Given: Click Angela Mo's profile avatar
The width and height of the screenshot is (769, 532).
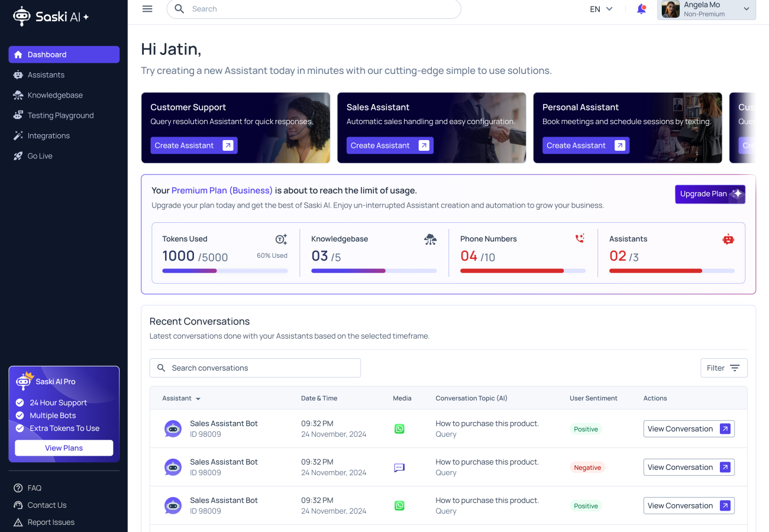Looking at the screenshot, I should pyautogui.click(x=670, y=9).
